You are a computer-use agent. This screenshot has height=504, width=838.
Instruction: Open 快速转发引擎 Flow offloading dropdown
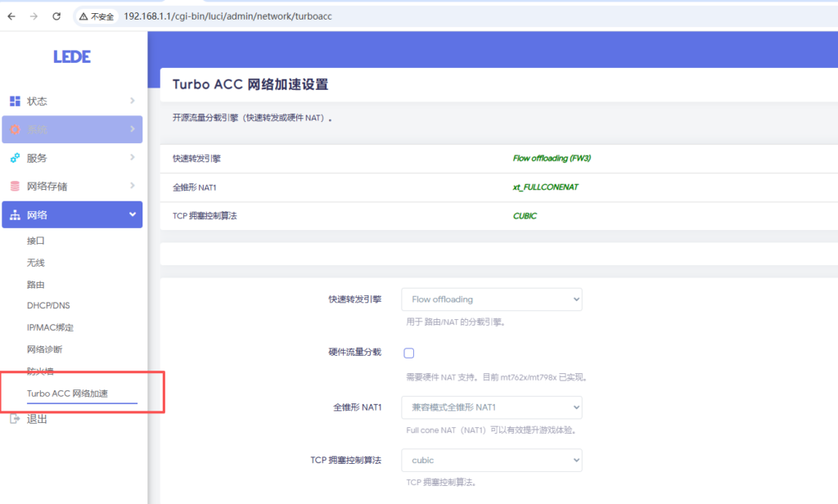point(492,299)
